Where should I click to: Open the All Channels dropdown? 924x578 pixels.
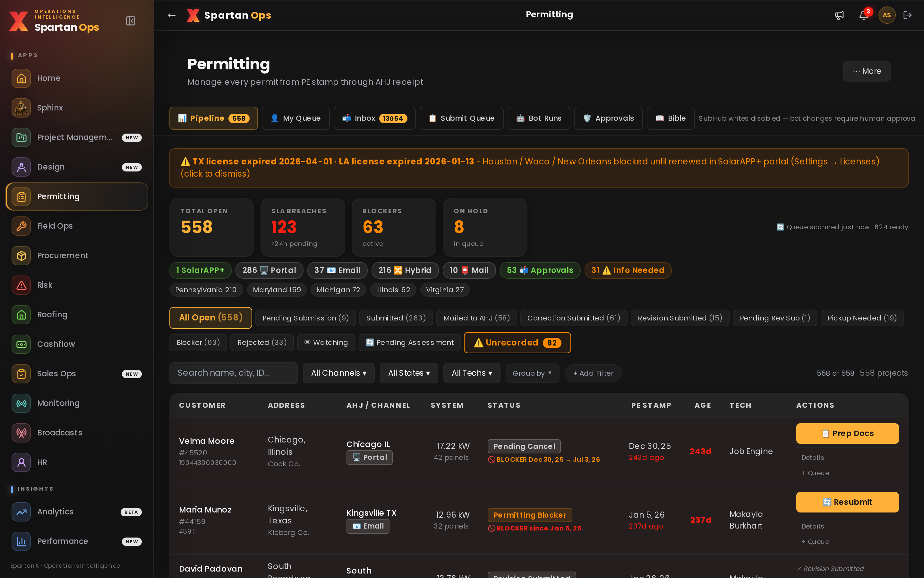339,373
